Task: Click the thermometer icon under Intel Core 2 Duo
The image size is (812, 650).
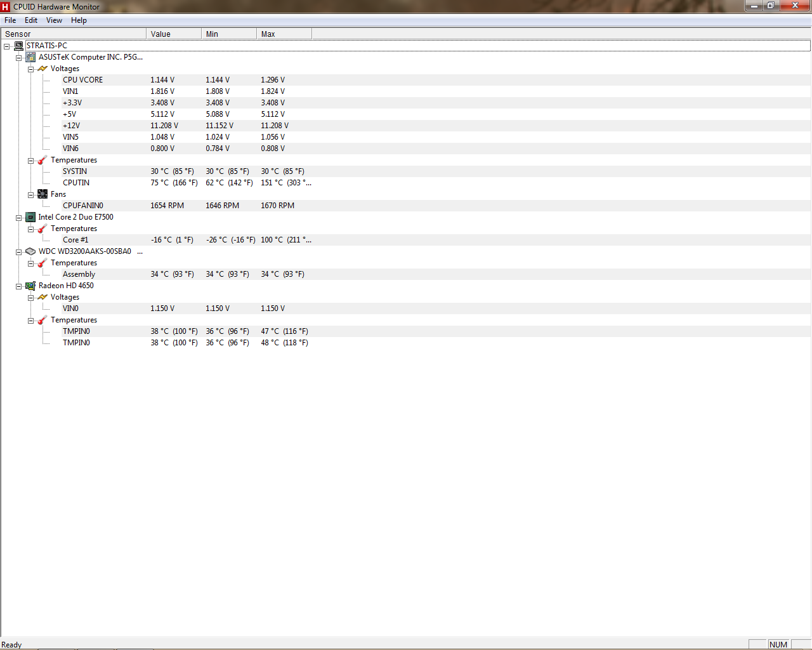Action: coord(43,229)
